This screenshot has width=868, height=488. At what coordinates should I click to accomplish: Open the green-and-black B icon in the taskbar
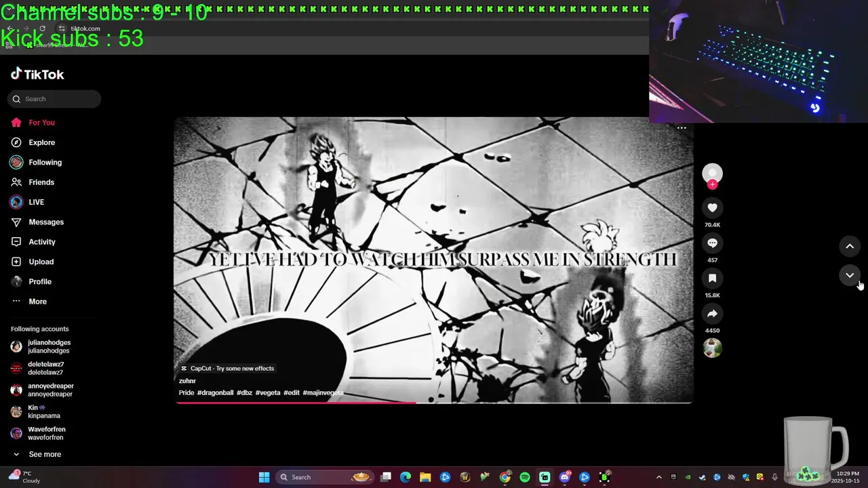[605, 477]
